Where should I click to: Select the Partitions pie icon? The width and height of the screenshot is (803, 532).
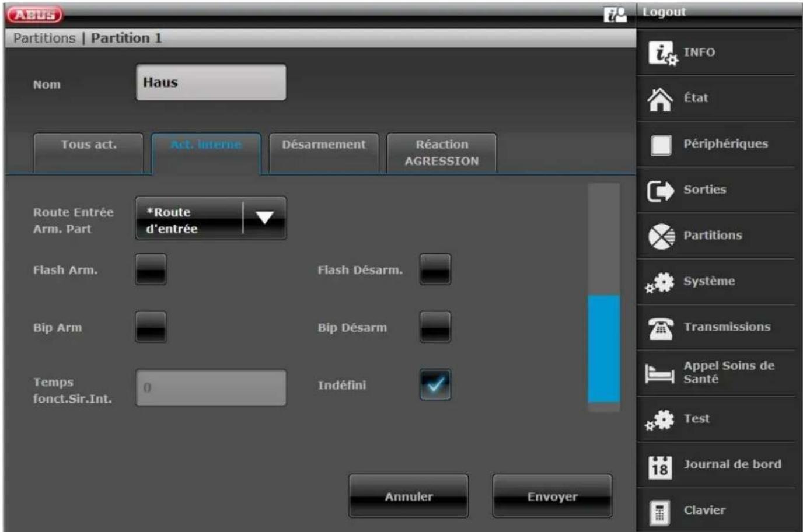661,236
